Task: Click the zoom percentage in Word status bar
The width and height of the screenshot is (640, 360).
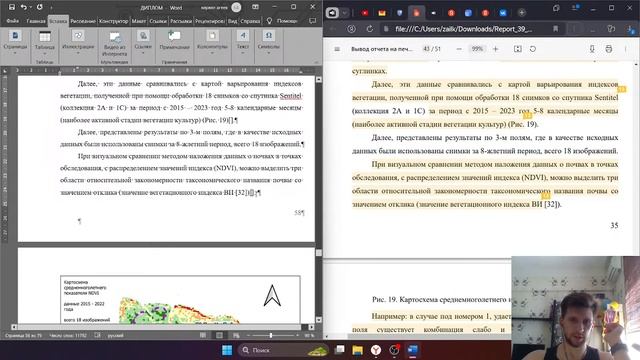Action: [x=309, y=336]
